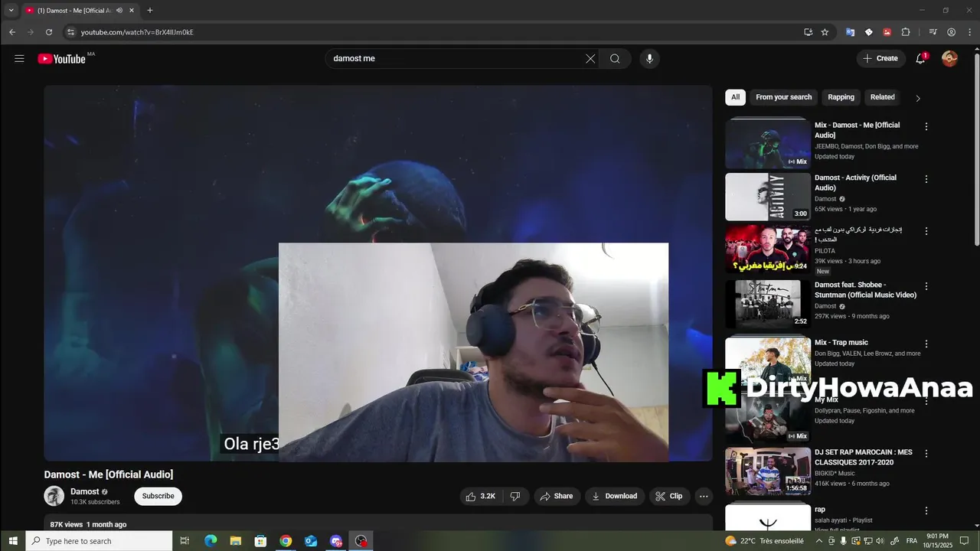The width and height of the screenshot is (980, 551).
Task: Share the video
Action: pos(557,496)
